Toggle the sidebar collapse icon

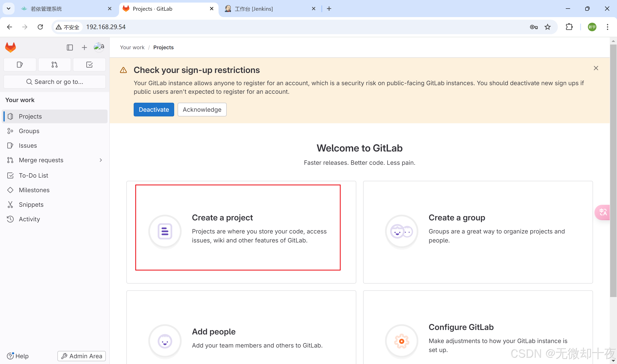tap(70, 47)
